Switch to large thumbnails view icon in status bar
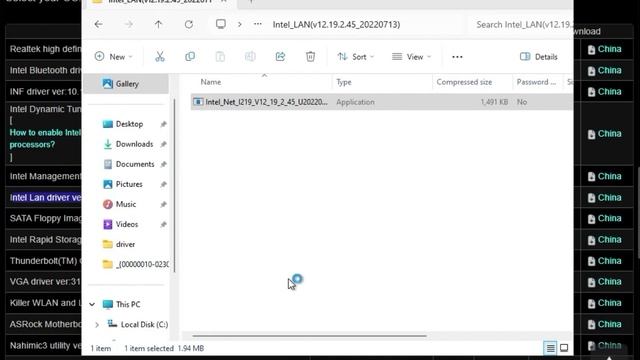 point(564,348)
